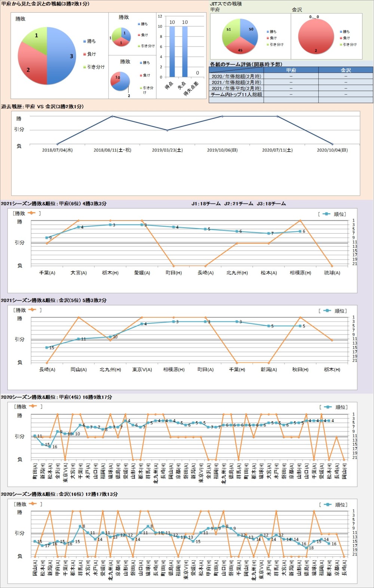Select the green slice labeled 51 in 甲府 pie
374x588 pixels.
[230, 32]
